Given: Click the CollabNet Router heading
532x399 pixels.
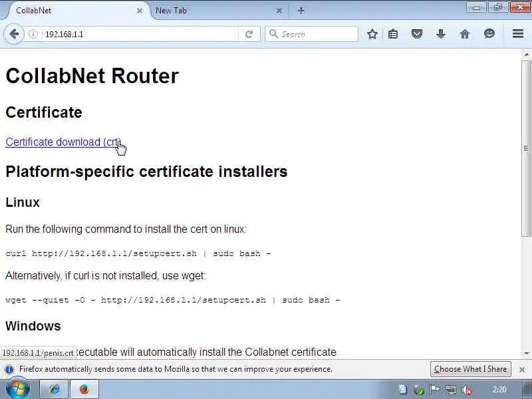Looking at the screenshot, I should tap(92, 76).
